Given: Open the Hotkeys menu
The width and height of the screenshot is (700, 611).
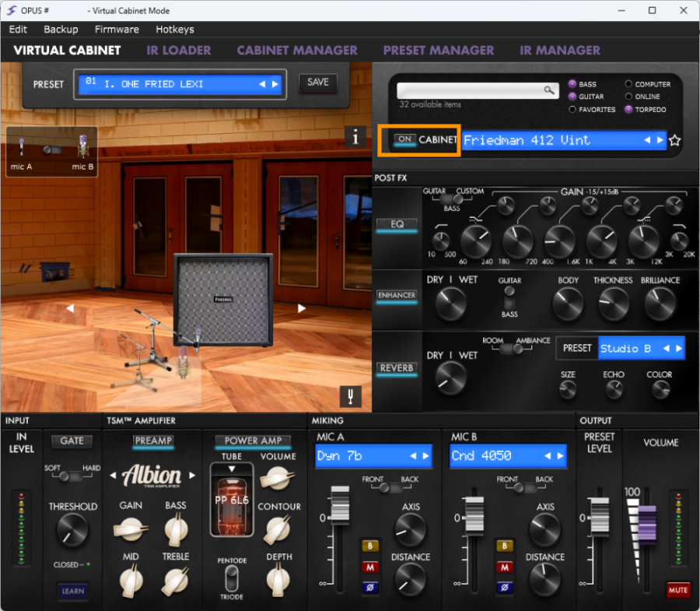Looking at the screenshot, I should [175, 30].
